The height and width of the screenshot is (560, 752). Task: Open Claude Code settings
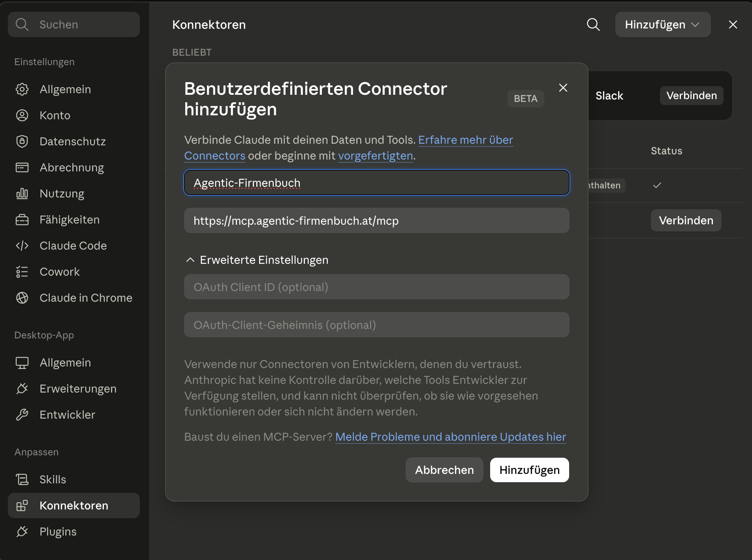tap(73, 246)
